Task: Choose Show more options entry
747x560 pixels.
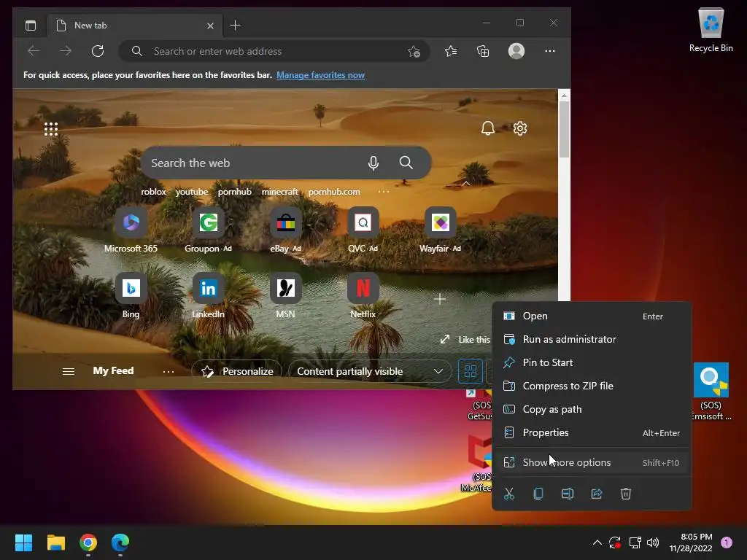Action: click(592, 462)
